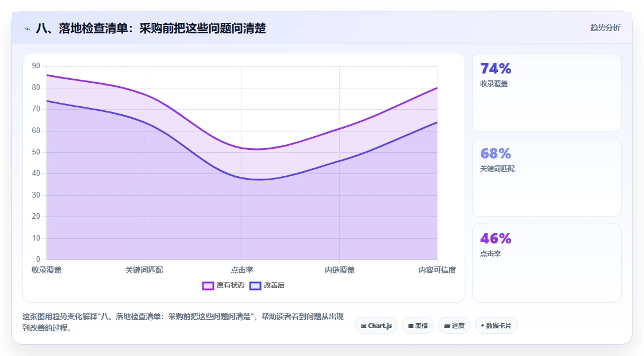Click the 关键词匹配 x-axis label
This screenshot has height=356, width=644.
coord(144,270)
